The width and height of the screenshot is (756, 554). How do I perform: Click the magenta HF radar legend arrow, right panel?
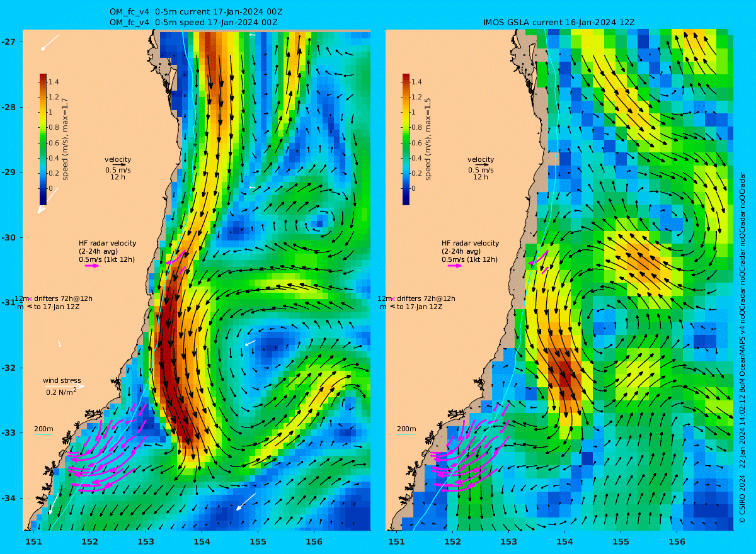coord(455,266)
